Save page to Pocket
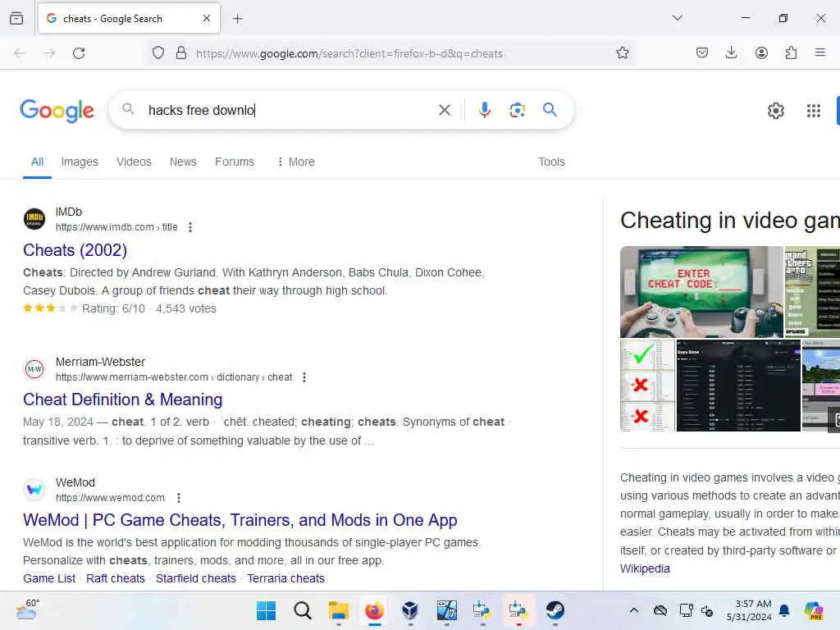Image resolution: width=840 pixels, height=630 pixels. click(702, 52)
